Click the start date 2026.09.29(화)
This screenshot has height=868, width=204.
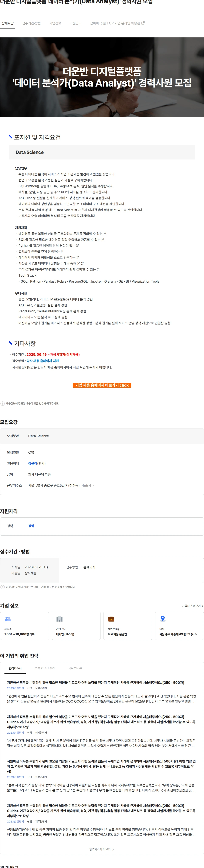[36, 567]
